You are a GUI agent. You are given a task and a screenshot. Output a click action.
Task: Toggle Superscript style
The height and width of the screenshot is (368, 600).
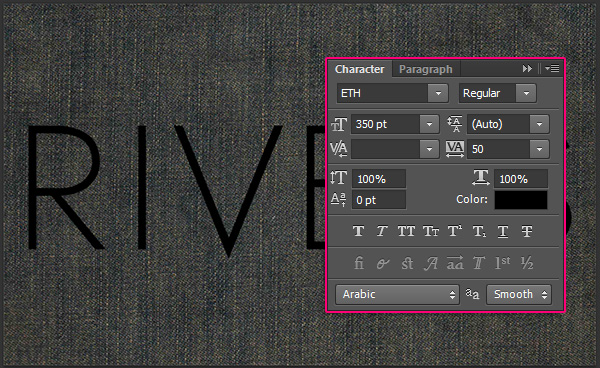pos(455,231)
